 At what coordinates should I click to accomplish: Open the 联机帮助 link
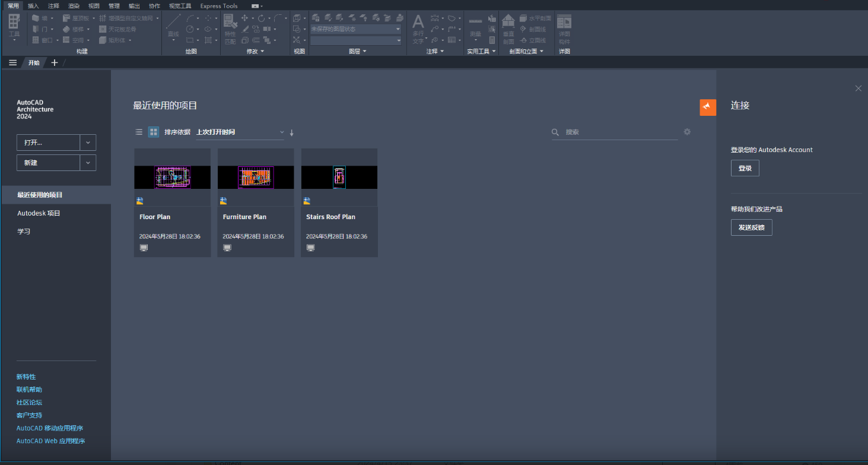(29, 390)
